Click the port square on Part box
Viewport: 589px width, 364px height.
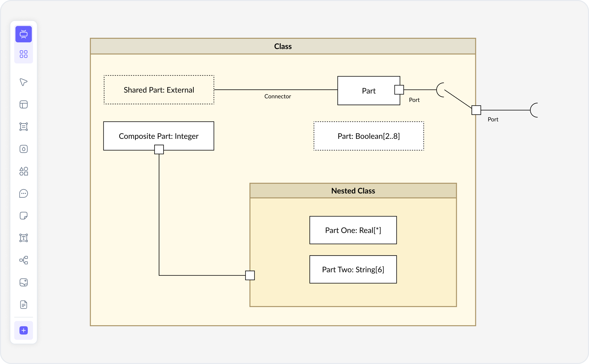pos(399,90)
